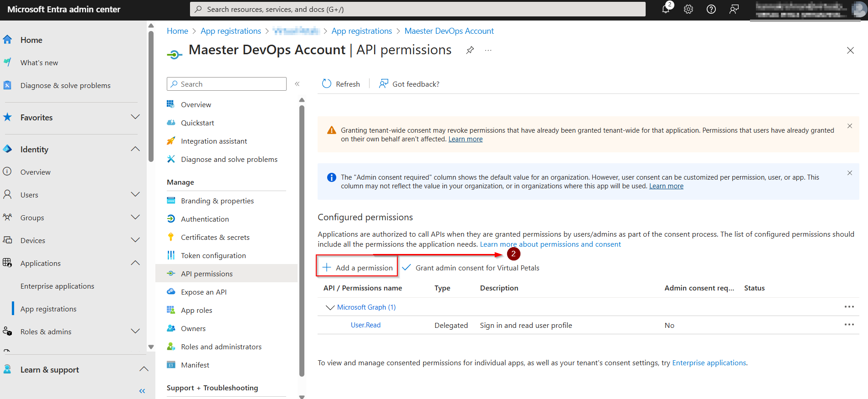This screenshot has height=399, width=868.
Task: Pin the Maester DevOps Account blade
Action: click(470, 50)
